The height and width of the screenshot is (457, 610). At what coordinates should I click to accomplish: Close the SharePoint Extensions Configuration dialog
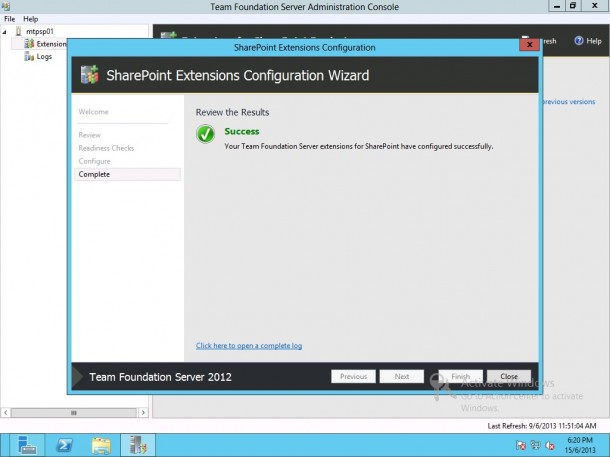pos(529,44)
